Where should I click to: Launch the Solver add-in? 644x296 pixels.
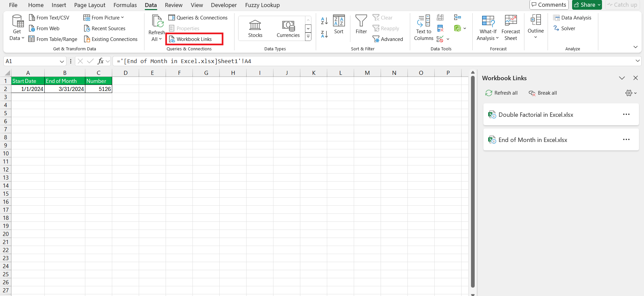[x=564, y=28]
